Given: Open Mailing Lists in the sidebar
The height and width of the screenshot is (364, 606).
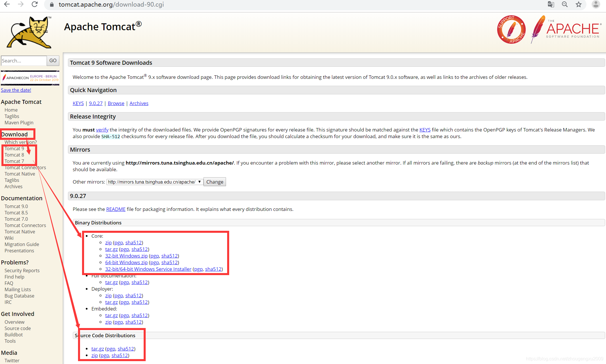Looking at the screenshot, I should pos(18,289).
